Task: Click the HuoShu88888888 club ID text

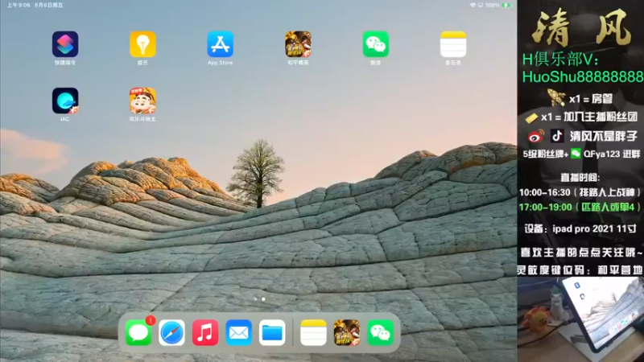Action: point(583,76)
